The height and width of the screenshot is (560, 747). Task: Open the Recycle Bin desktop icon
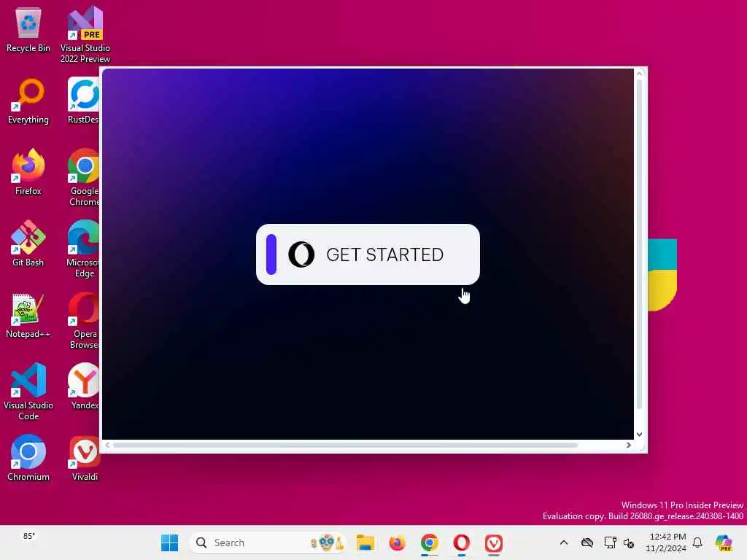point(28,29)
